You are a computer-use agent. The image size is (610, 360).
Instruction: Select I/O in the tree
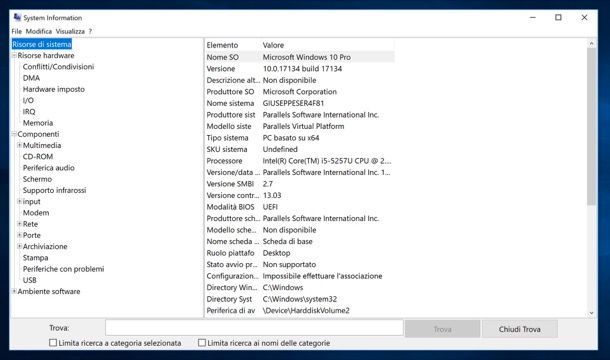pos(28,100)
